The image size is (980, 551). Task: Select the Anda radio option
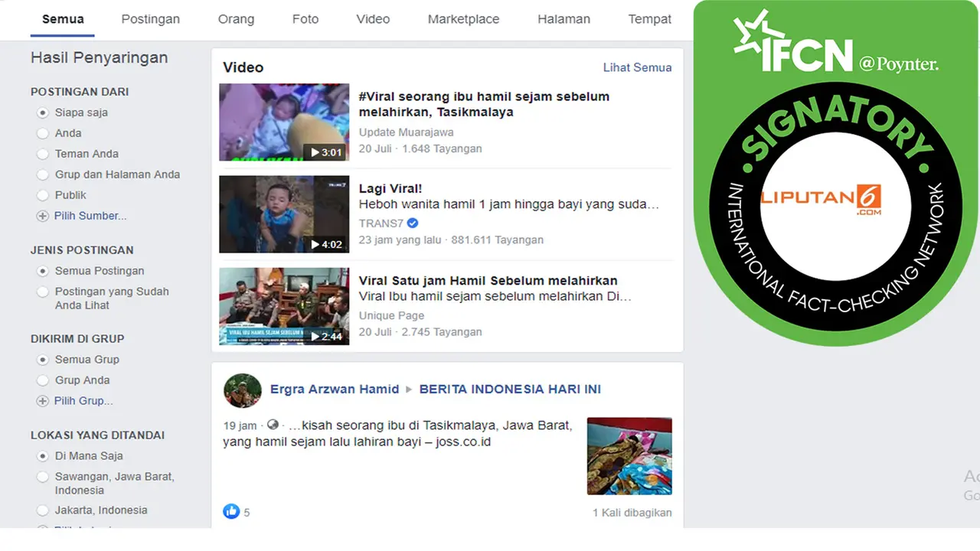(x=43, y=133)
